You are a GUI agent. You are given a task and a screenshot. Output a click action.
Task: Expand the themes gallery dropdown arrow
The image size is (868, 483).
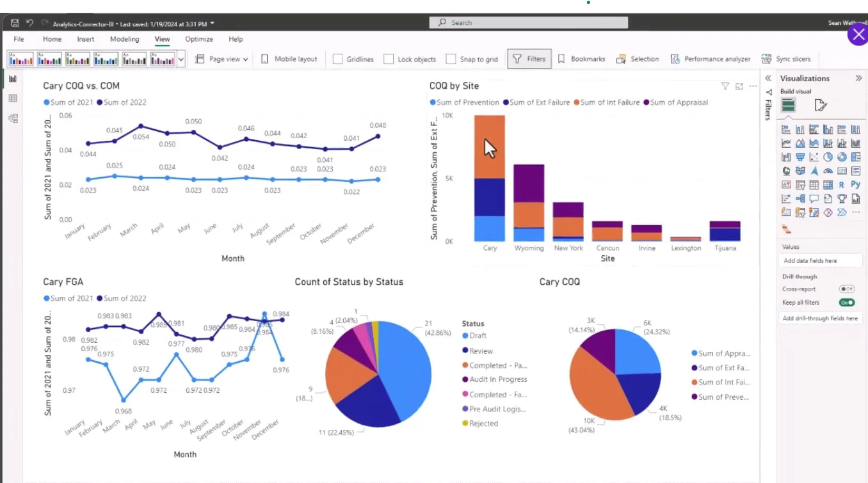tap(181, 59)
